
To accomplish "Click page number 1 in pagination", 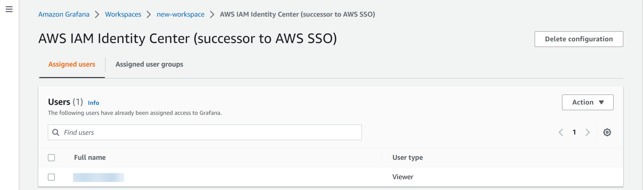I will (x=574, y=132).
